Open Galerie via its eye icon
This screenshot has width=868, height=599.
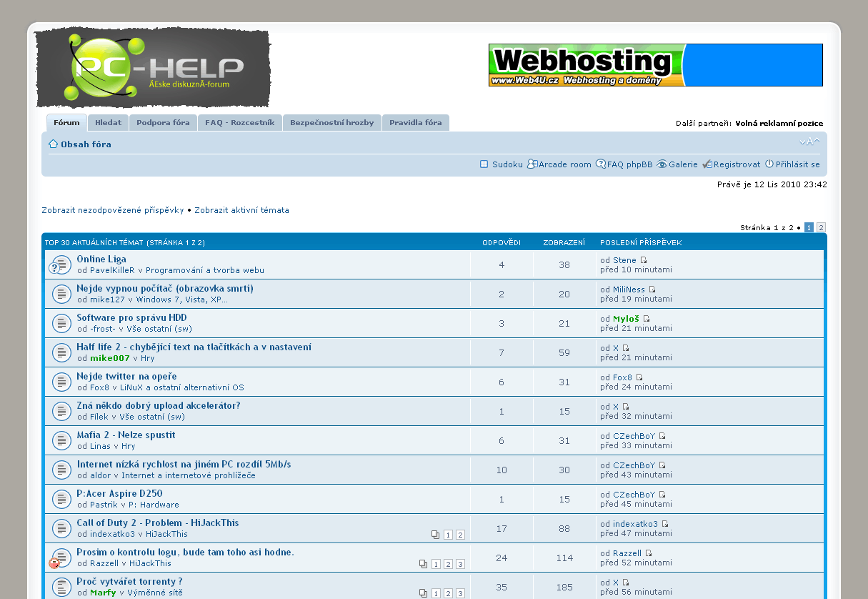pyautogui.click(x=662, y=164)
